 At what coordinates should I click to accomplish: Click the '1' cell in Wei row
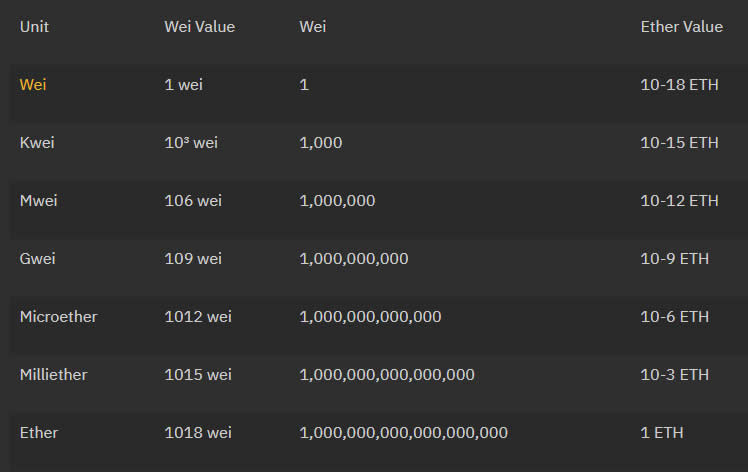pyautogui.click(x=304, y=85)
